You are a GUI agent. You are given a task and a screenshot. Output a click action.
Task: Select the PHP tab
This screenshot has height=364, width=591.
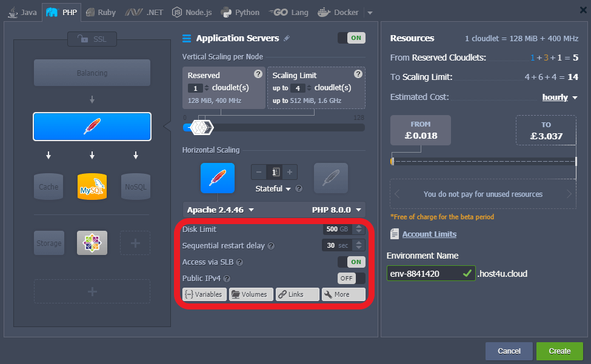coord(61,13)
